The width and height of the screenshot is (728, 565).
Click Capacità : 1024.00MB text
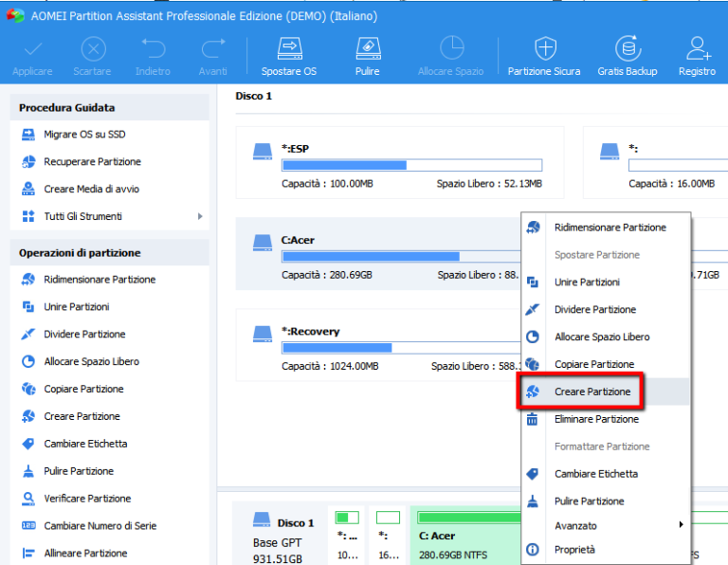330,367
